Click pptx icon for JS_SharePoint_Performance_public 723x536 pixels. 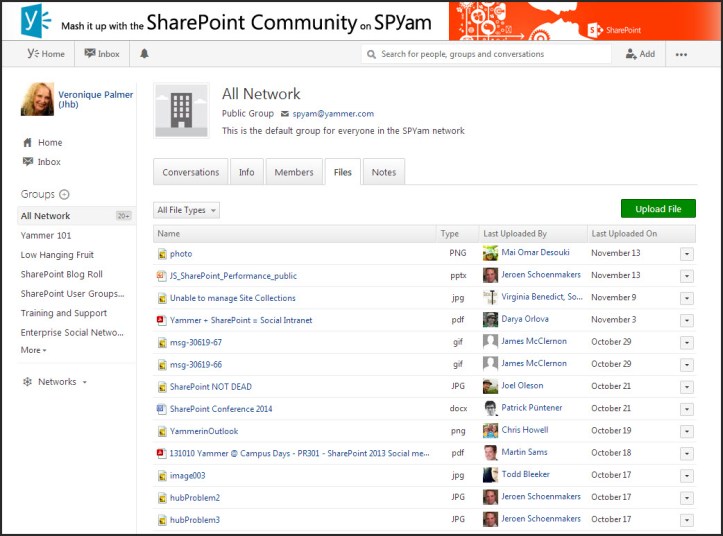coord(161,276)
